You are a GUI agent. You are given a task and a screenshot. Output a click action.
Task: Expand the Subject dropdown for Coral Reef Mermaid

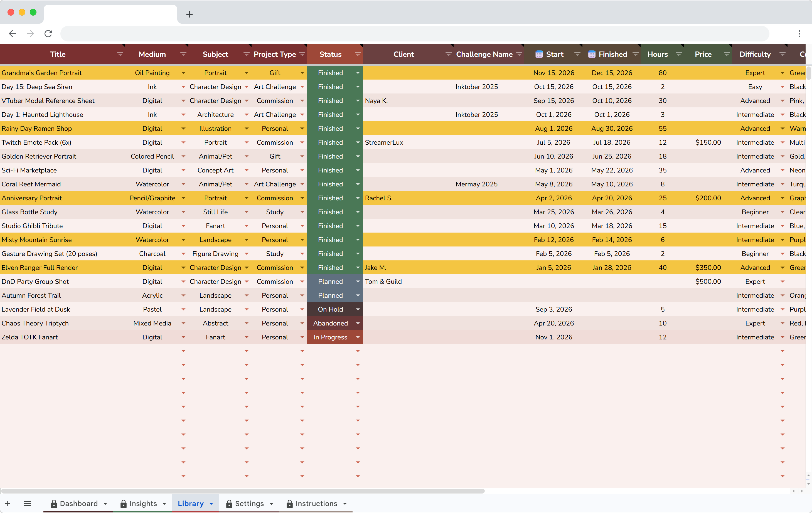247,184
